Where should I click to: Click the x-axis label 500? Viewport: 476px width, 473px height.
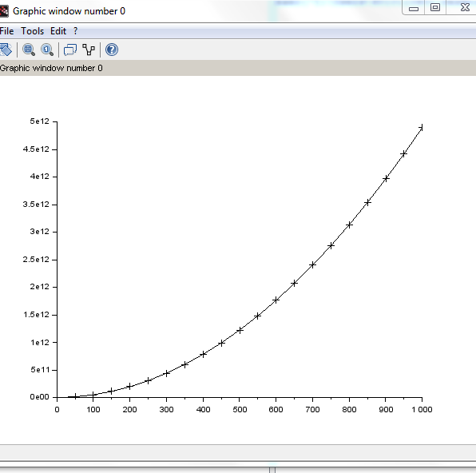click(x=240, y=410)
